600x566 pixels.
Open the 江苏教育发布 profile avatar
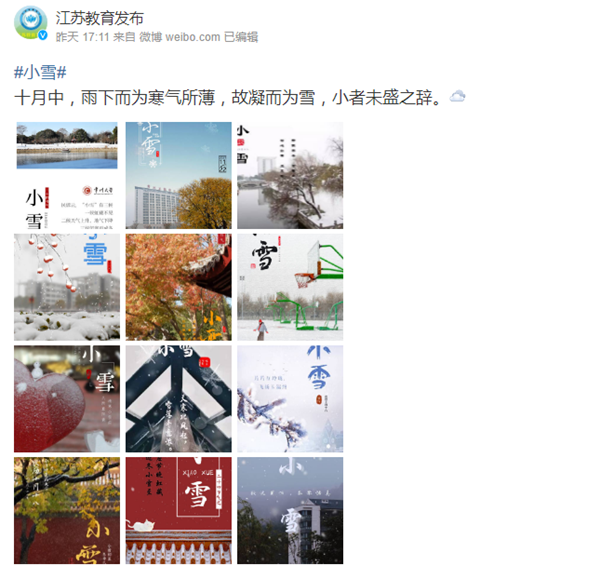tap(30, 22)
